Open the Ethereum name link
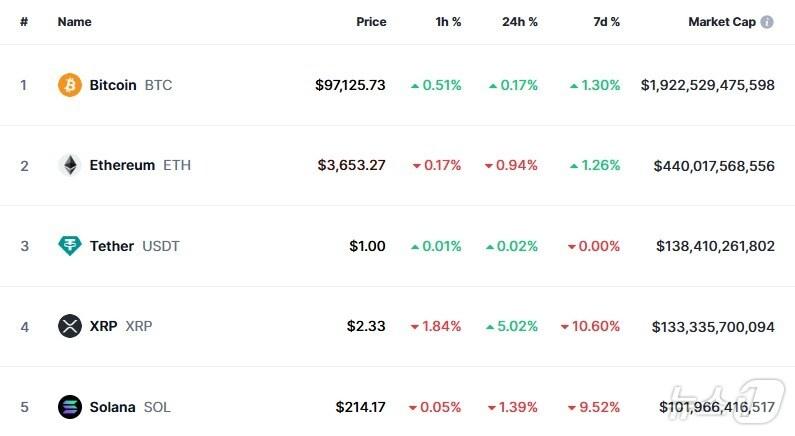The width and height of the screenshot is (795, 436). click(x=122, y=165)
